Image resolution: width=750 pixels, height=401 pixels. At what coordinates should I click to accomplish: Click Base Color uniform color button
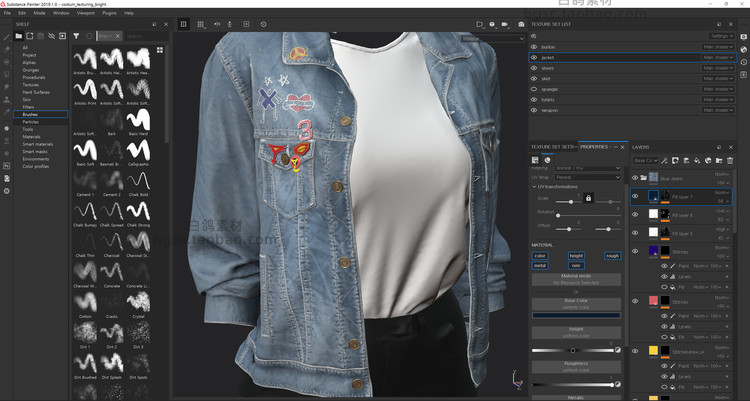point(576,304)
